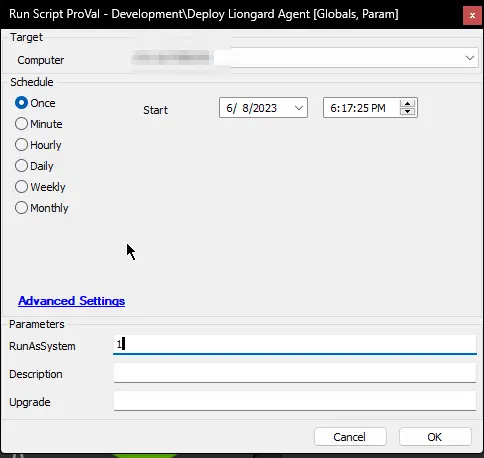484x458 pixels.
Task: Open the Advanced Settings link
Action: (x=72, y=301)
